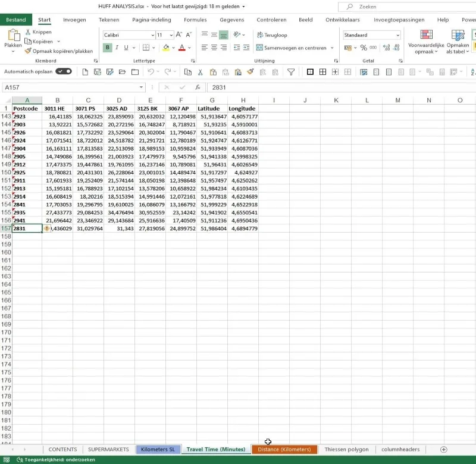Viewport: 476px width, 464px height.
Task: Add a new sheet with plus button
Action: [x=443, y=450]
